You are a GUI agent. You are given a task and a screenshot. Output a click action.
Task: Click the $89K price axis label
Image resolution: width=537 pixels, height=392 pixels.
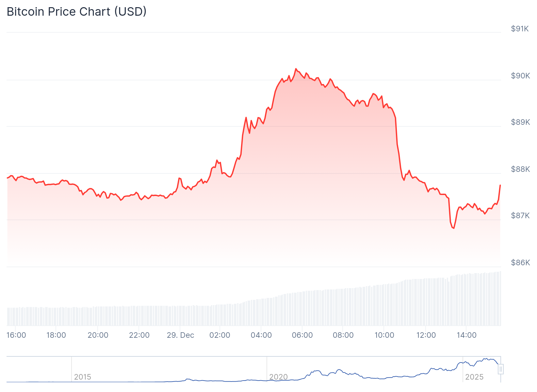pos(520,122)
